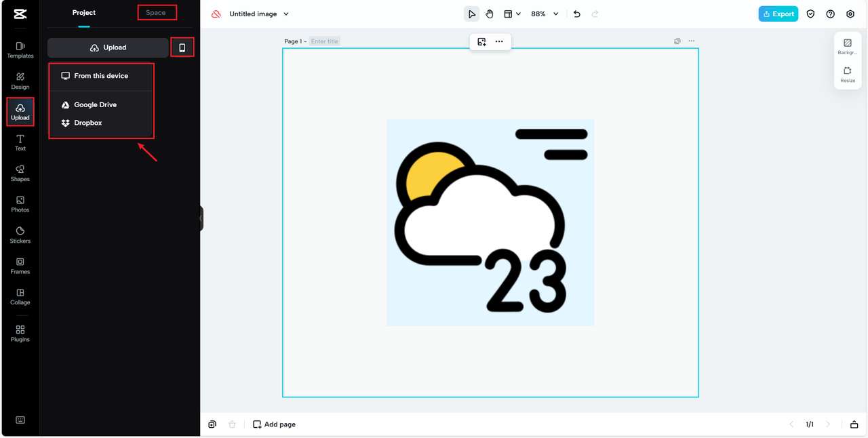Switch to the Project tab
868x438 pixels.
[84, 13]
